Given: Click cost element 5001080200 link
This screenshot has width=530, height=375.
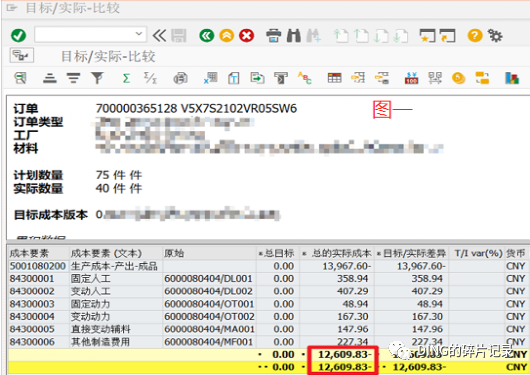Looking at the screenshot, I should tap(38, 266).
